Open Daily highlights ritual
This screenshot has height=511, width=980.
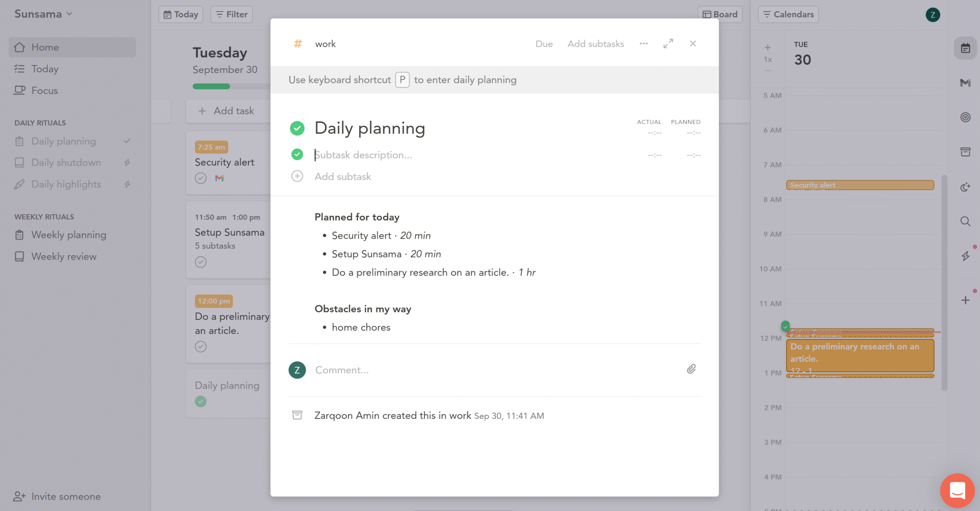tap(66, 184)
